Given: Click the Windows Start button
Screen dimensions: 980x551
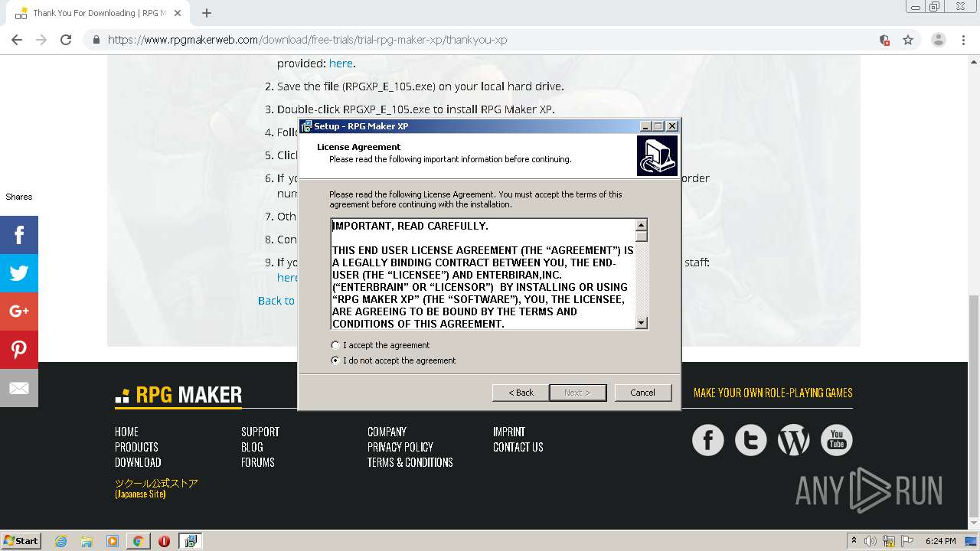Looking at the screenshot, I should click(21, 540).
